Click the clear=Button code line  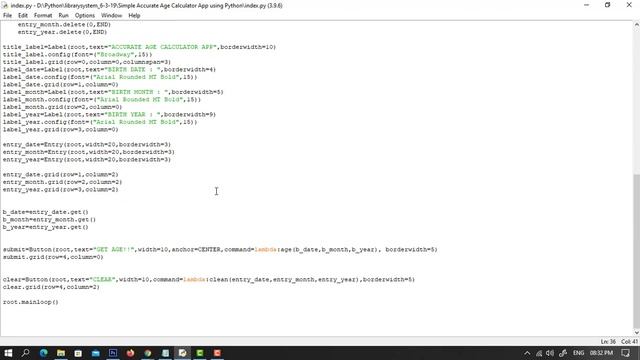click(x=209, y=280)
